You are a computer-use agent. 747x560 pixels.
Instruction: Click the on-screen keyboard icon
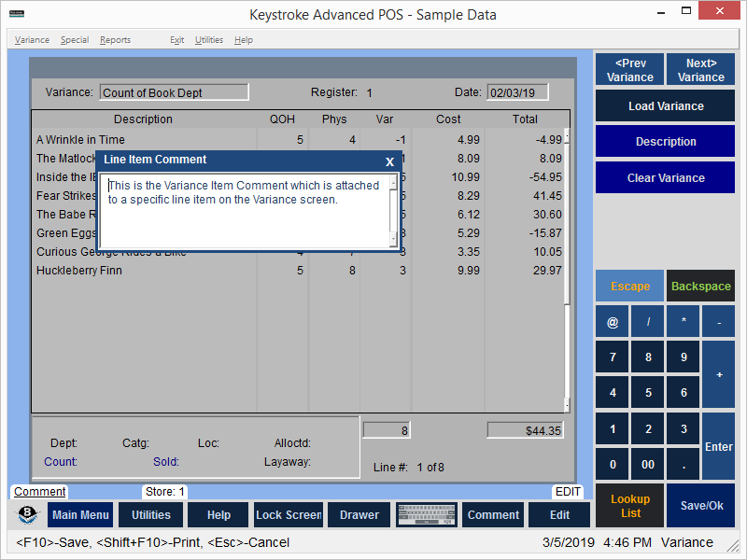tap(427, 514)
